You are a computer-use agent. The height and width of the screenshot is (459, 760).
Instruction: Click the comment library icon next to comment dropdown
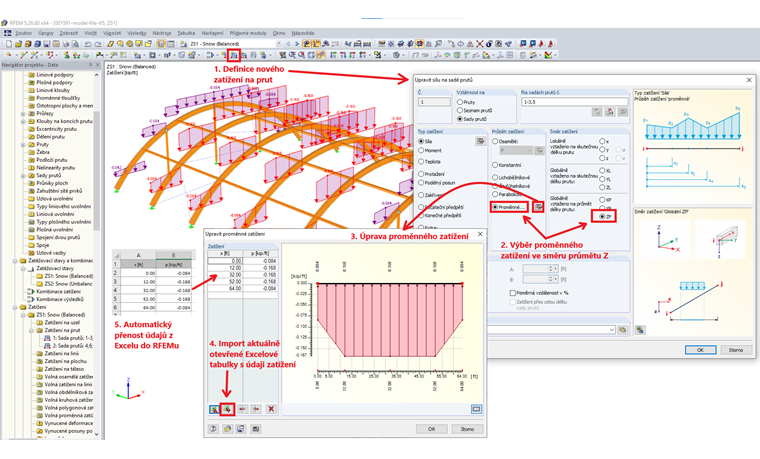pyautogui.click(x=622, y=330)
